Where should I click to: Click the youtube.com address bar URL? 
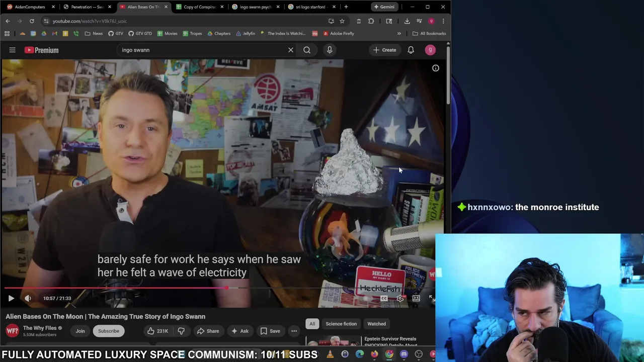90,21
